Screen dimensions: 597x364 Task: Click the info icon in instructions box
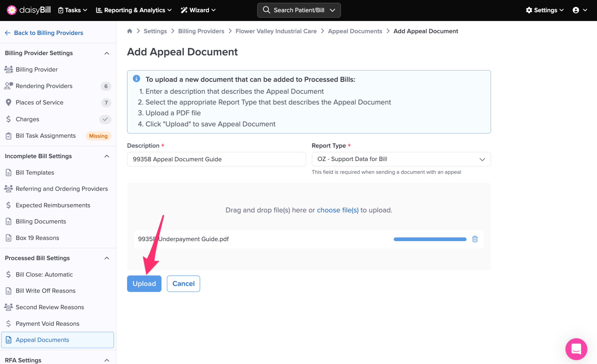click(136, 79)
